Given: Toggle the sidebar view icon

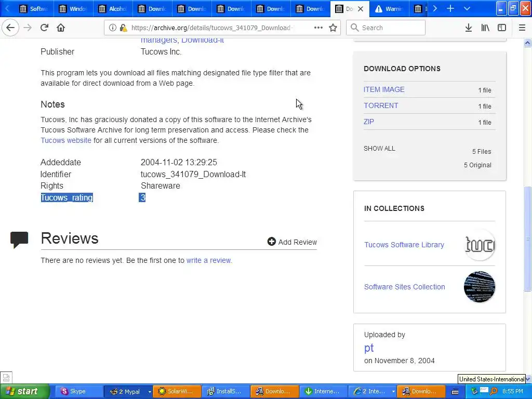Looking at the screenshot, I should (x=502, y=28).
